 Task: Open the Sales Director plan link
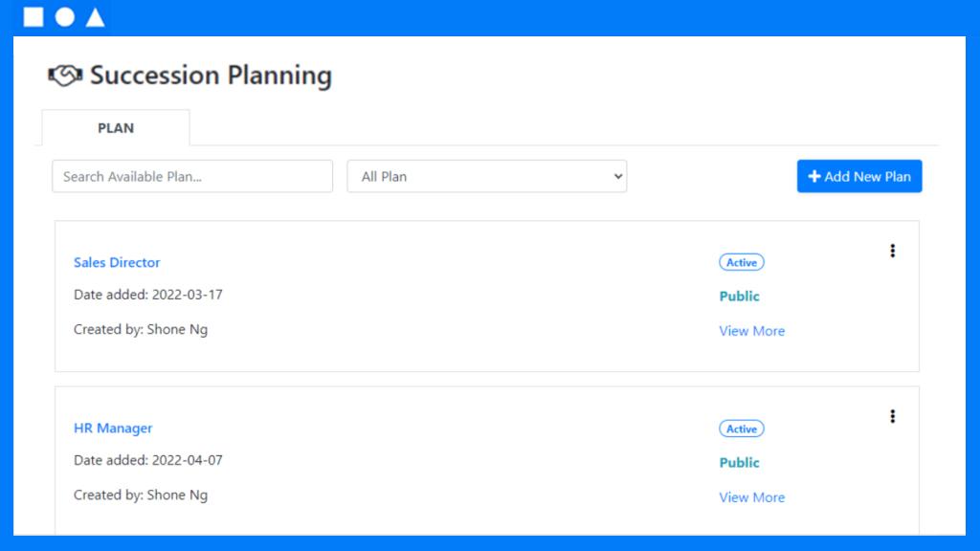click(x=117, y=262)
